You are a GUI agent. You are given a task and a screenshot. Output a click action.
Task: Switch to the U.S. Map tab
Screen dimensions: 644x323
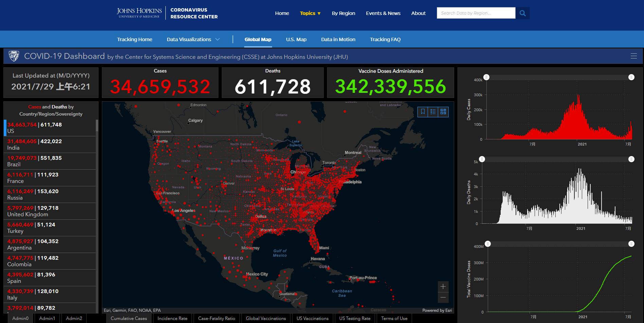tap(296, 39)
